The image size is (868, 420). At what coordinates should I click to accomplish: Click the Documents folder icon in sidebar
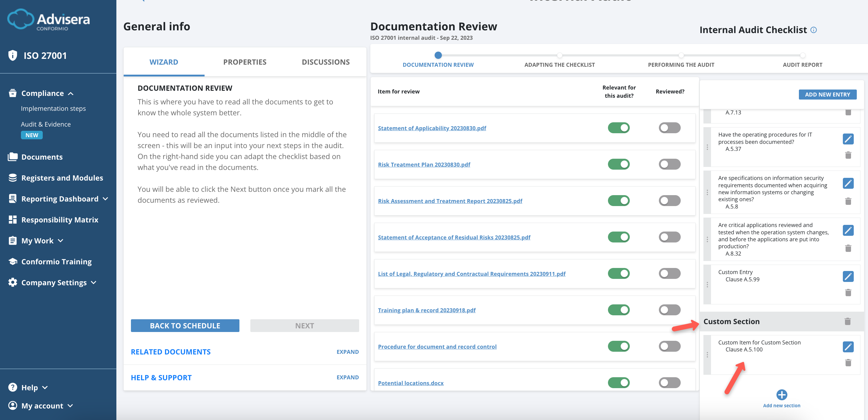click(12, 157)
